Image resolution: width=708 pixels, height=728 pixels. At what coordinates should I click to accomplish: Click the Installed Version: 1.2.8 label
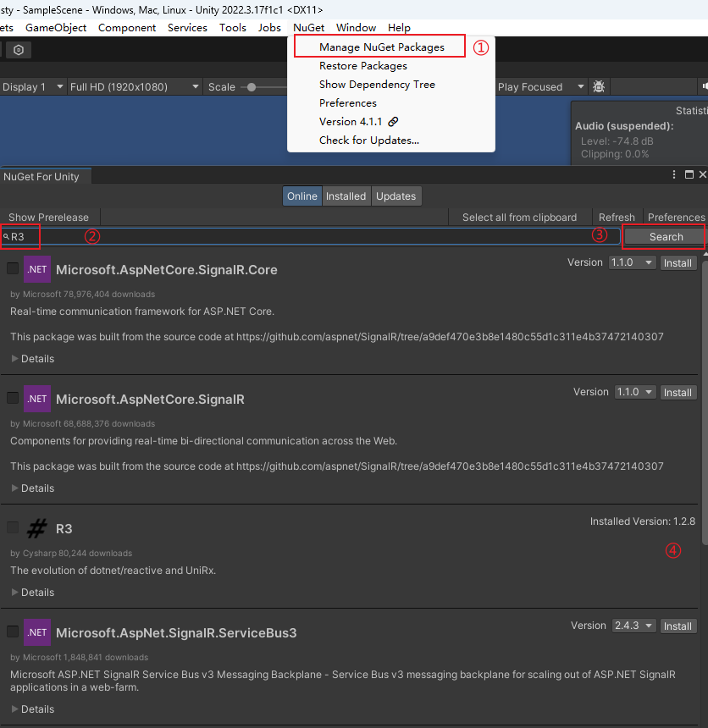pyautogui.click(x=643, y=521)
